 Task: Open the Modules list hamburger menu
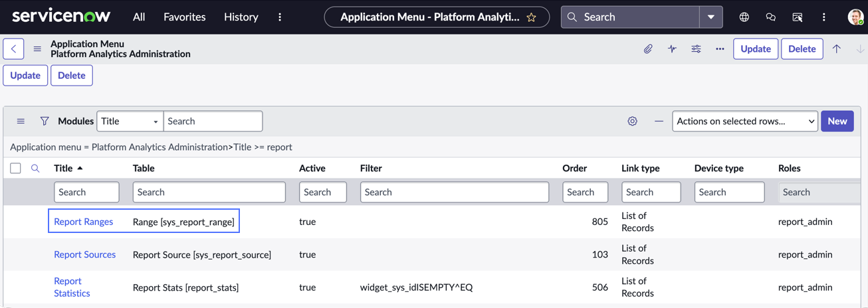pos(21,121)
